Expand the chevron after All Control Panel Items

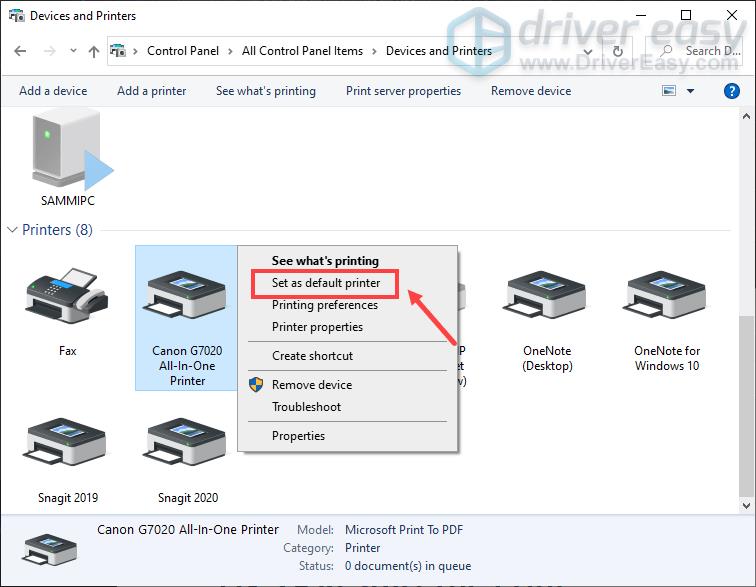(374, 51)
